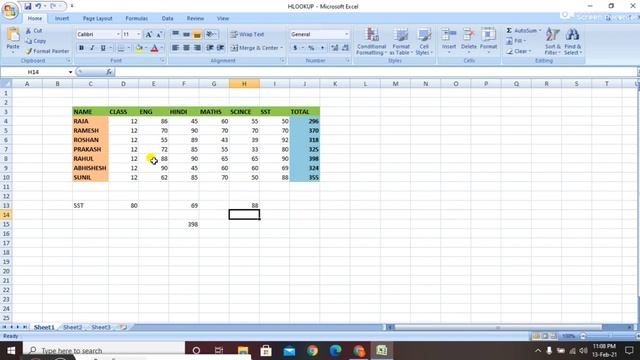The image size is (640, 360).
Task: Open the Office button menu
Action: coord(10,10)
